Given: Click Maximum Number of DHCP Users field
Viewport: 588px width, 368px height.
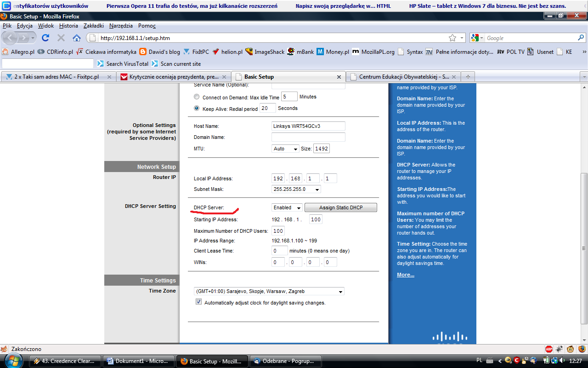Looking at the screenshot, I should coord(278,231).
